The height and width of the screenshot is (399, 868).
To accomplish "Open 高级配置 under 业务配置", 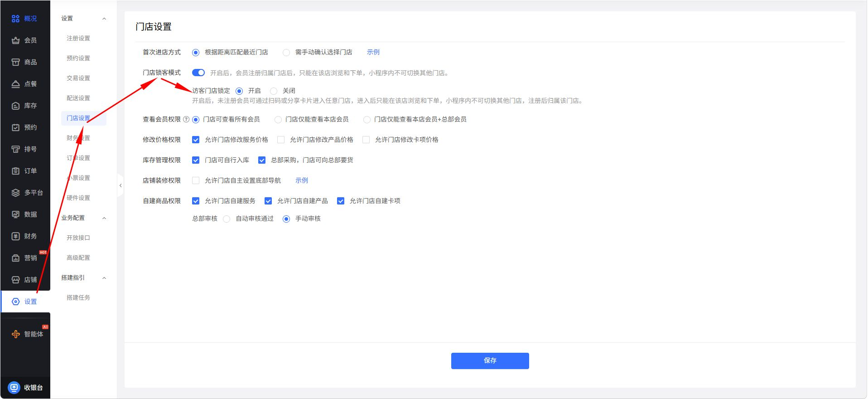I will 78,258.
